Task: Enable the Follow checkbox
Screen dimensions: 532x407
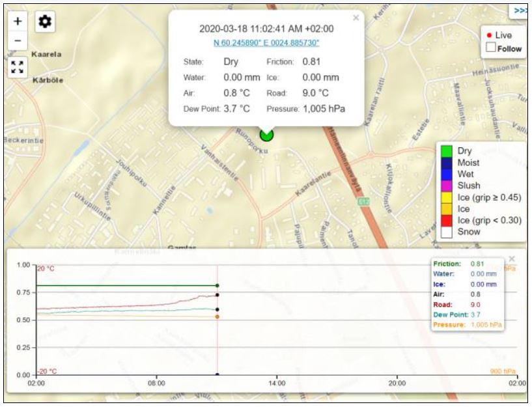Action: click(x=491, y=48)
